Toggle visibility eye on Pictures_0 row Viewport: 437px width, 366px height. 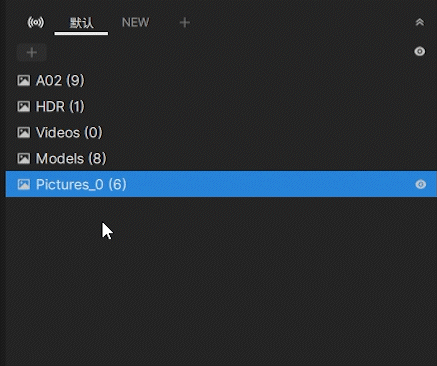tap(420, 184)
